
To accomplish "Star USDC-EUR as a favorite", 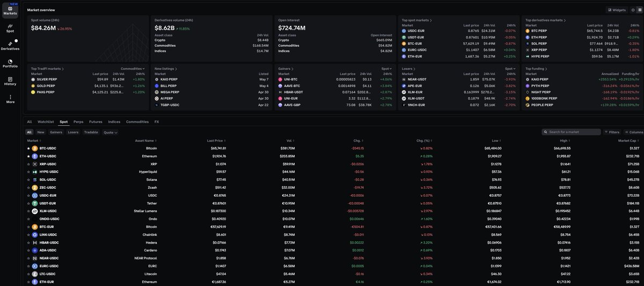I will 28,195.
